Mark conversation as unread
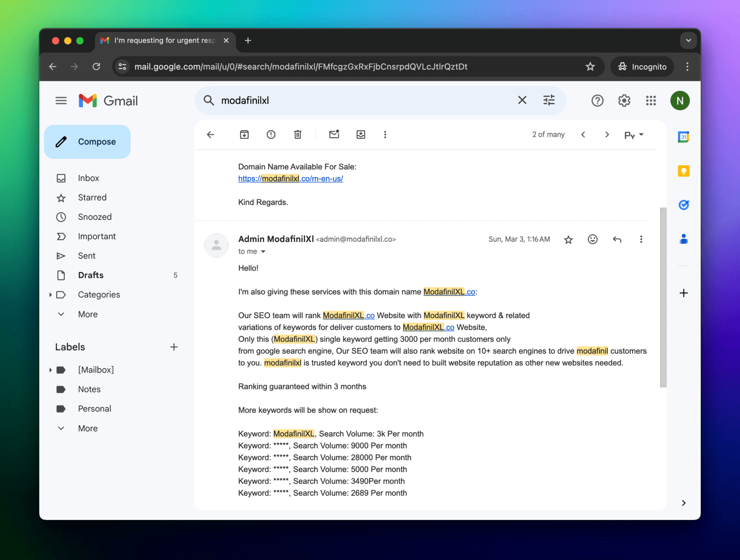Viewport: 740px width, 560px height. tap(334, 134)
